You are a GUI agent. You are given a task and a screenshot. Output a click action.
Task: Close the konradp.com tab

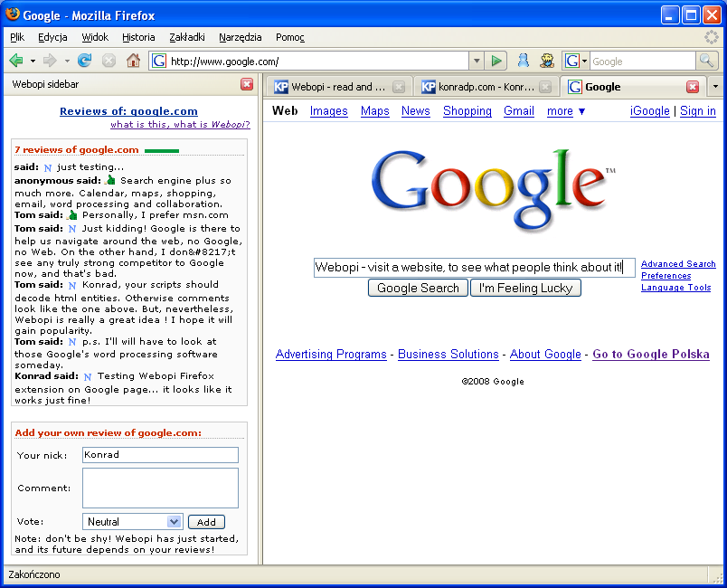546,87
